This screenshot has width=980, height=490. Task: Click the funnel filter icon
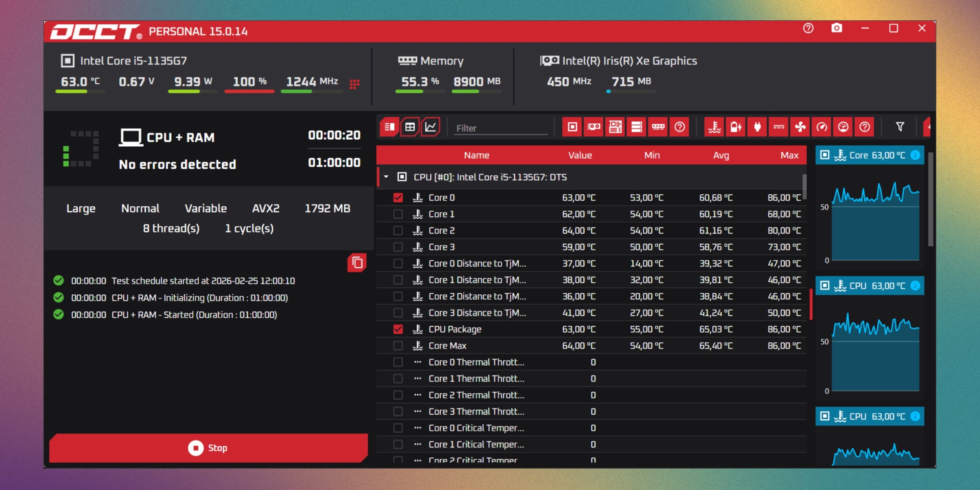pos(900,127)
